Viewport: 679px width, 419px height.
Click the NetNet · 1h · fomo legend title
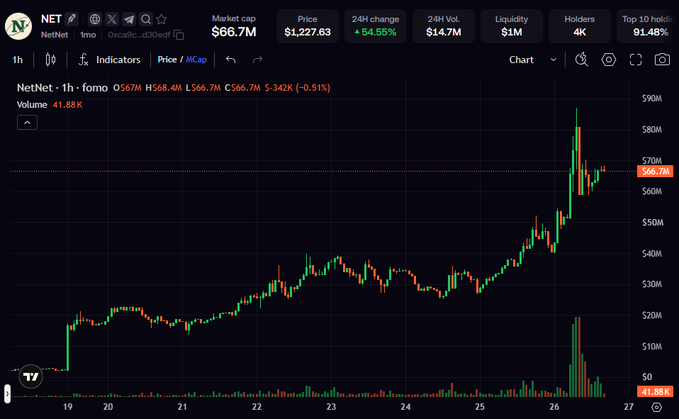point(62,88)
